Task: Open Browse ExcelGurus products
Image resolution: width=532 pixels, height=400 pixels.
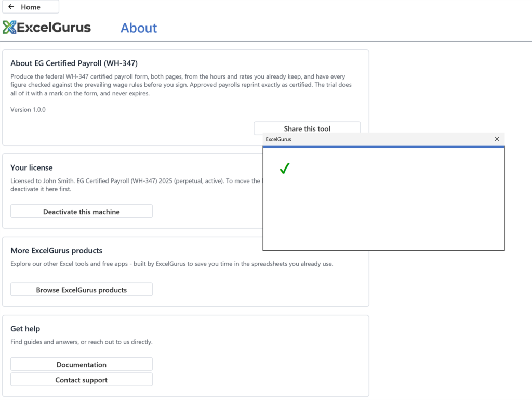Action: click(82, 290)
